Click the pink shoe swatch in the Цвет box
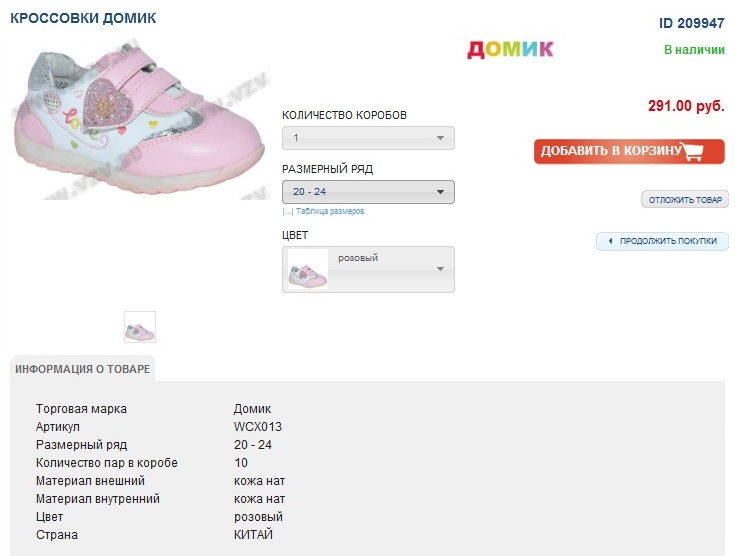 point(308,270)
